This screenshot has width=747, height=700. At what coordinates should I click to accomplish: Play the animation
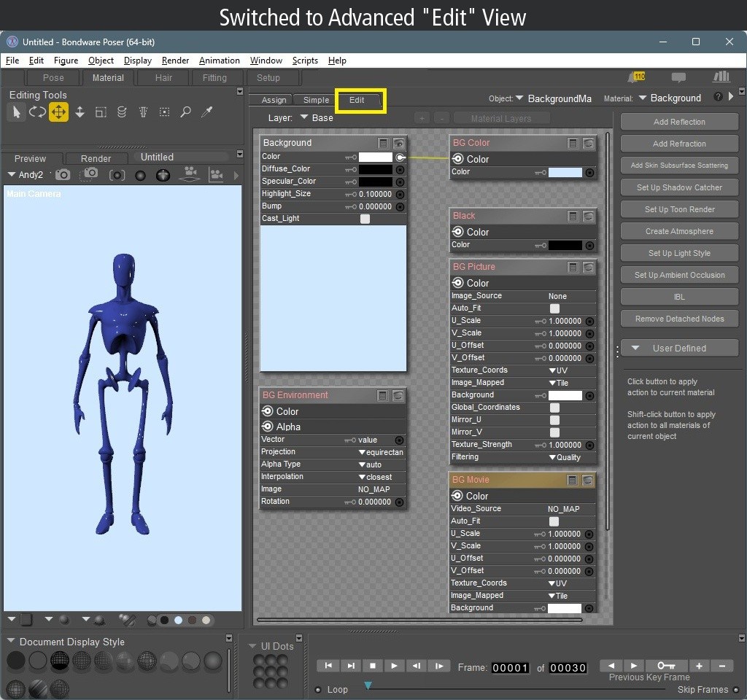pyautogui.click(x=395, y=666)
